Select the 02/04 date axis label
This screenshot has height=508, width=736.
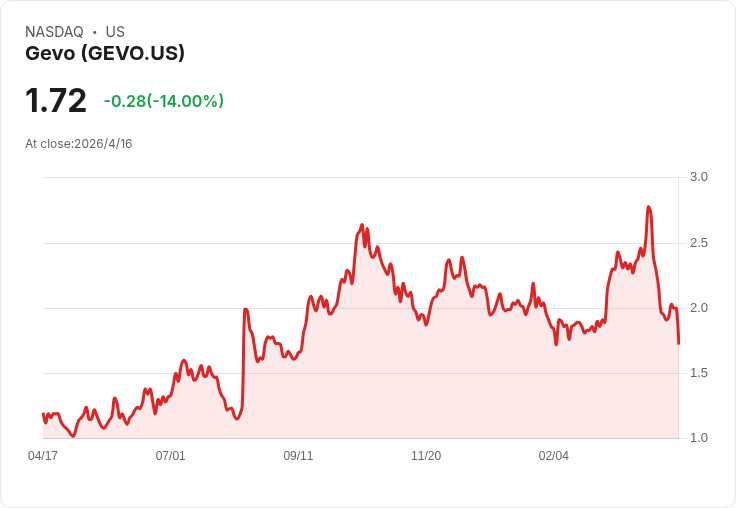(554, 456)
